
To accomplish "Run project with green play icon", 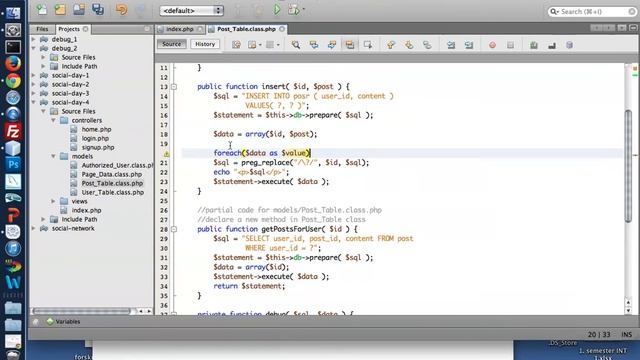I will pos(277,10).
